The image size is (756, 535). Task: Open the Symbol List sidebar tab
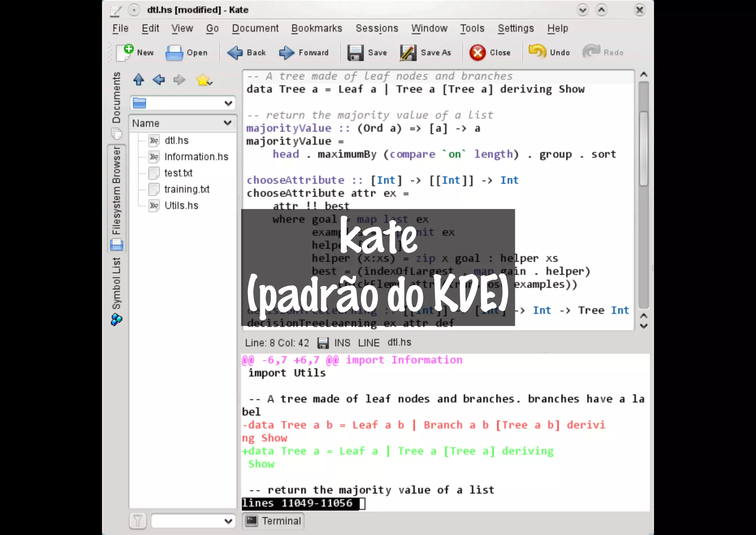coord(117,292)
